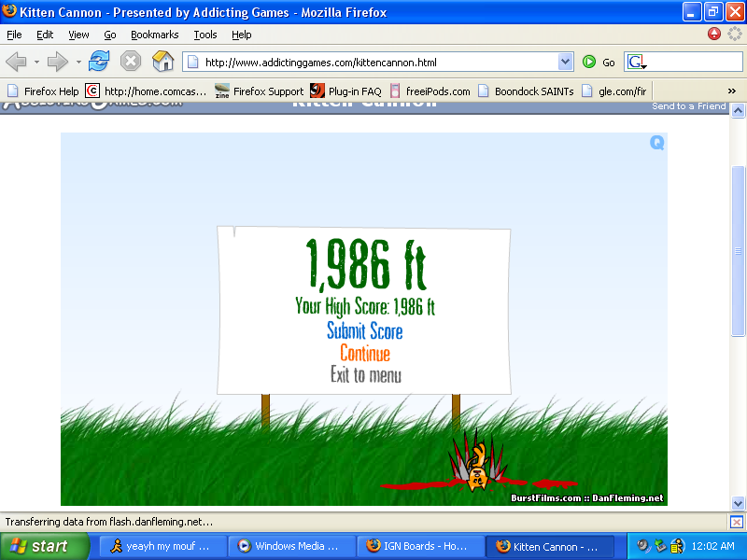Click the BurstFilms.com :: DanFleming.net credit
747x560 pixels.
click(587, 498)
